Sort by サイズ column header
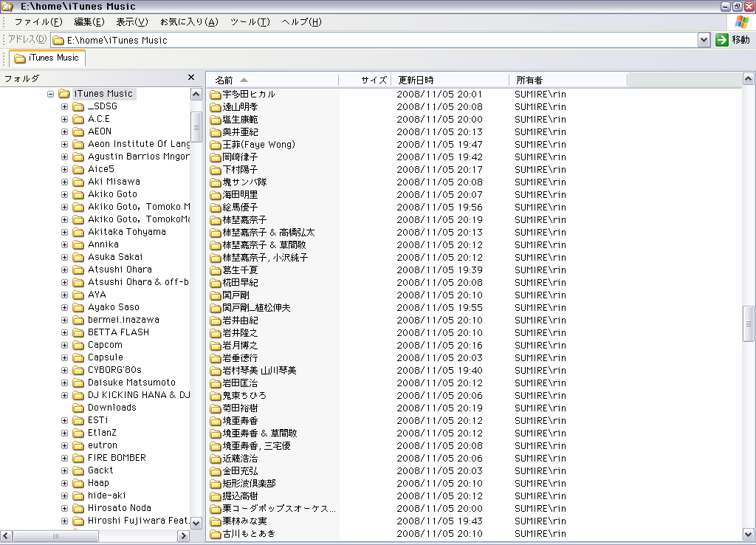Image resolution: width=756 pixels, height=545 pixels. point(365,80)
